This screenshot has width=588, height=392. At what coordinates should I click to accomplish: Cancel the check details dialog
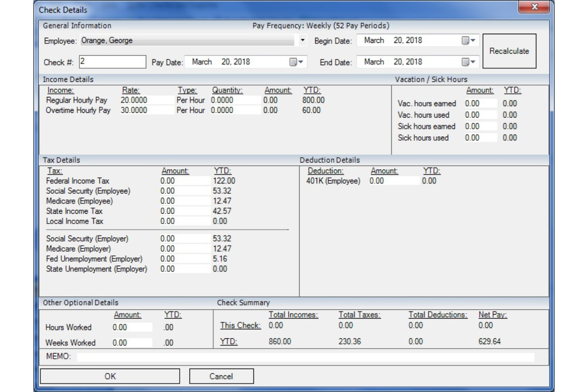coord(221,376)
